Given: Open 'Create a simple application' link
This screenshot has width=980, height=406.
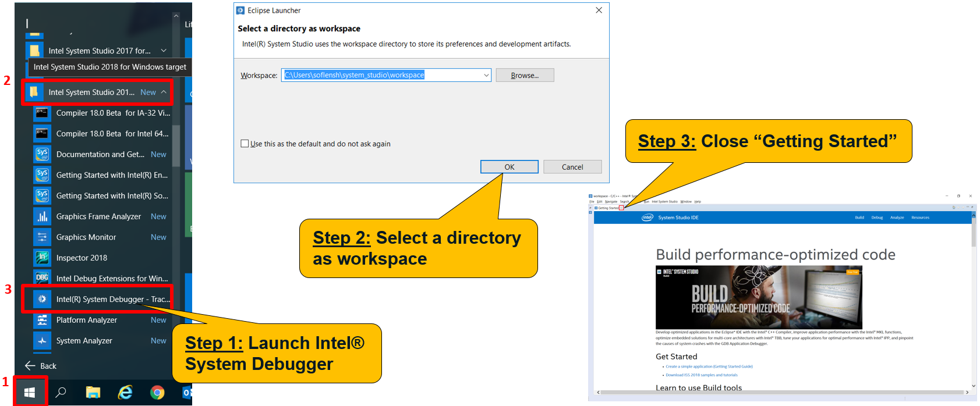Looking at the screenshot, I should [709, 366].
